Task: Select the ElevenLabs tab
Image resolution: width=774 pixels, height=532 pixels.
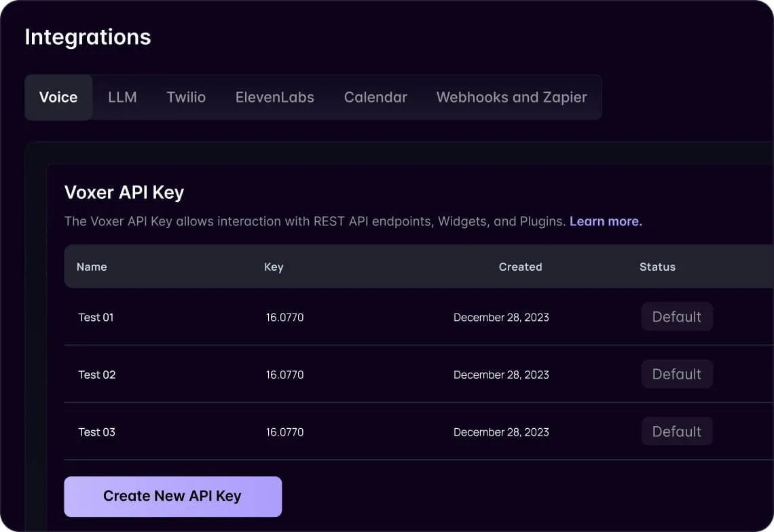Action: click(274, 97)
